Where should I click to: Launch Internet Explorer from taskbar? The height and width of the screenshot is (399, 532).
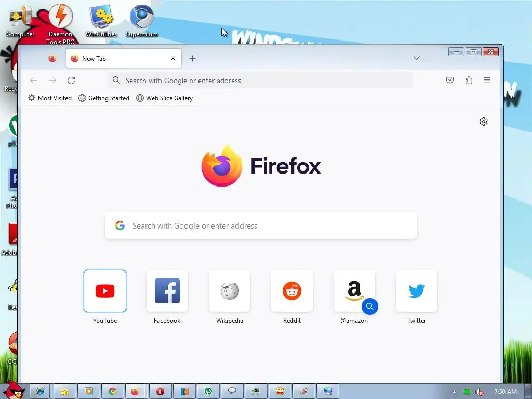coord(41,391)
